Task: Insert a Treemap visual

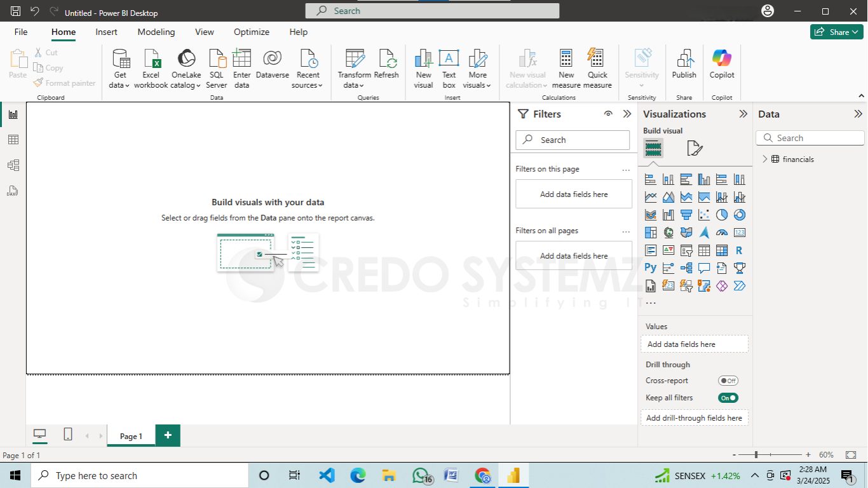Action: pyautogui.click(x=651, y=233)
